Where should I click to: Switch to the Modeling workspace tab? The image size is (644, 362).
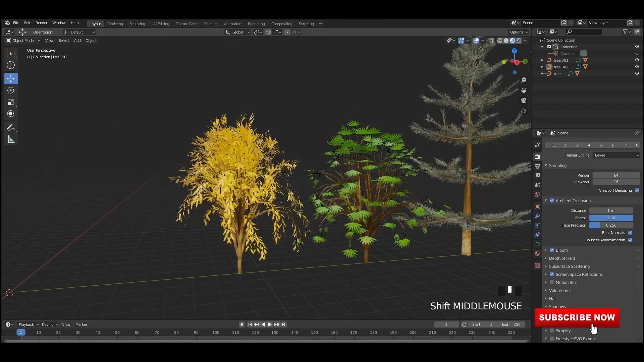pos(115,24)
